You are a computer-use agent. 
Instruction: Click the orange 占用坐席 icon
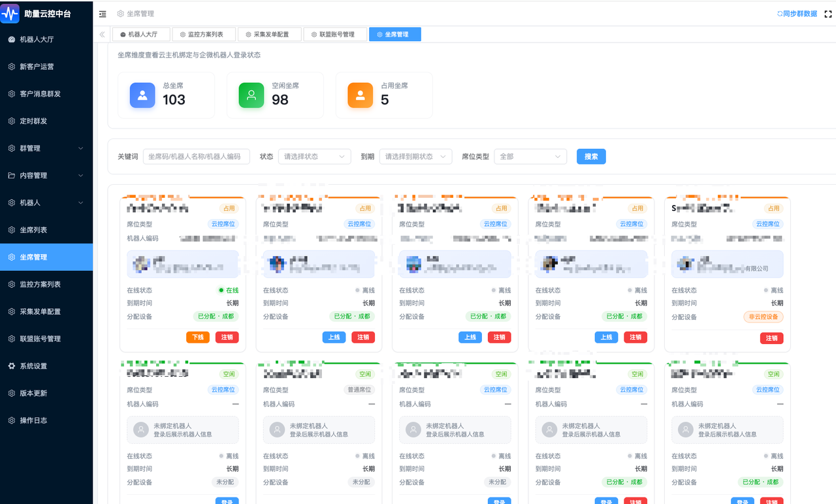tap(361, 95)
